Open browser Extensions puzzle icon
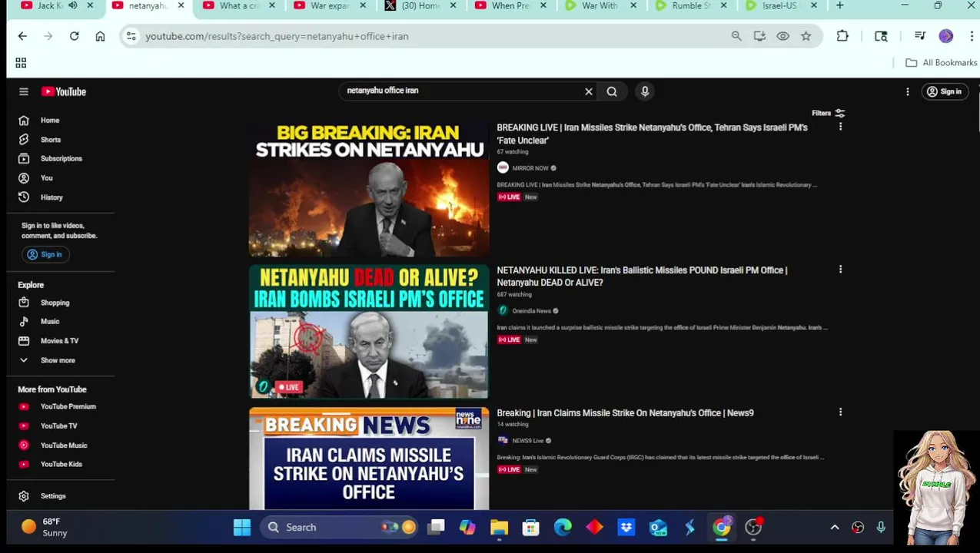 842,36
